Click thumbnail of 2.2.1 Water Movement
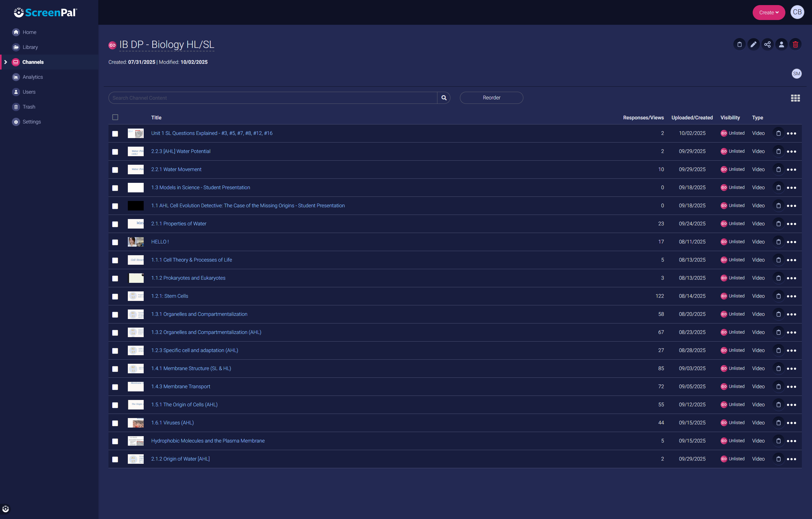The image size is (812, 519). [x=135, y=170]
